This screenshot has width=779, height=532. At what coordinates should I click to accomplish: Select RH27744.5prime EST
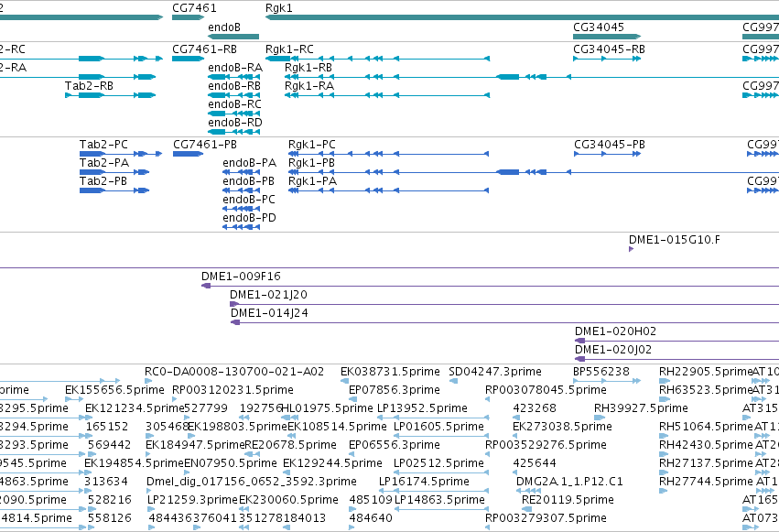click(706, 482)
